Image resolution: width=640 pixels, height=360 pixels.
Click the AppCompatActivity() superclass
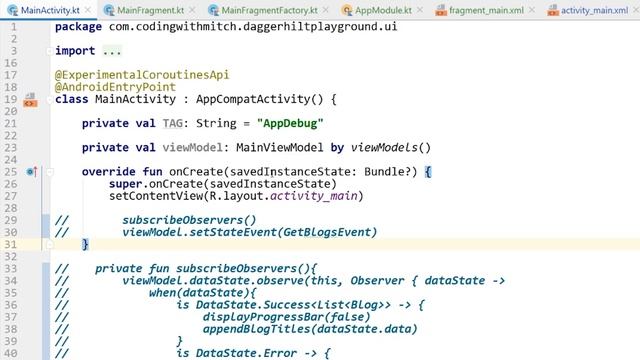tap(260, 99)
